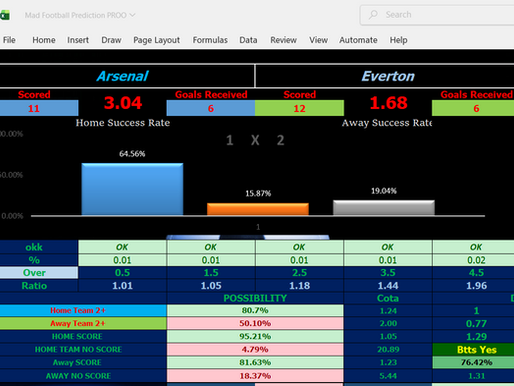The height and width of the screenshot is (386, 514).
Task: Open the Automate tab
Action: [x=358, y=40]
